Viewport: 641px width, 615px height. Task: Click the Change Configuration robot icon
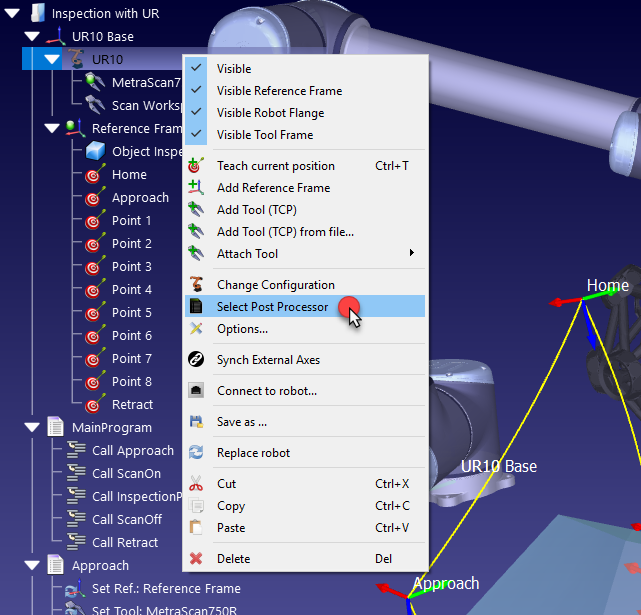(197, 285)
